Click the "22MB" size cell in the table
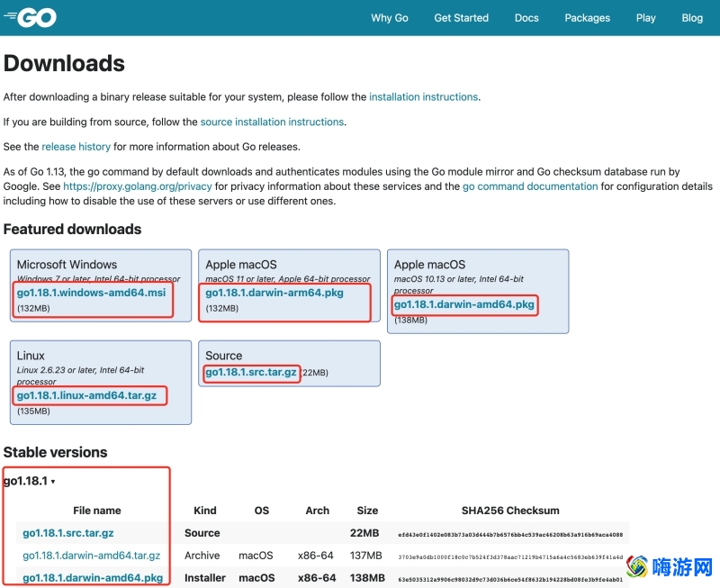 [364, 533]
